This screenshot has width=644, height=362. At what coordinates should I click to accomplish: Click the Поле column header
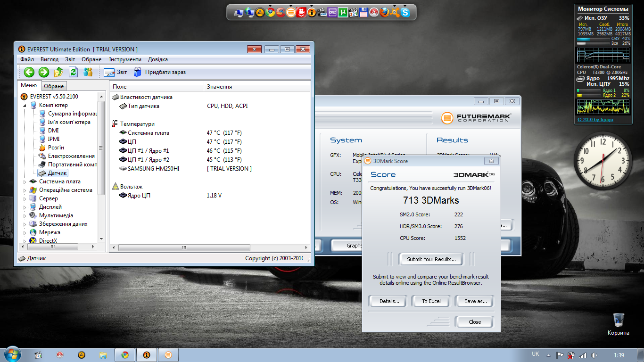157,87
